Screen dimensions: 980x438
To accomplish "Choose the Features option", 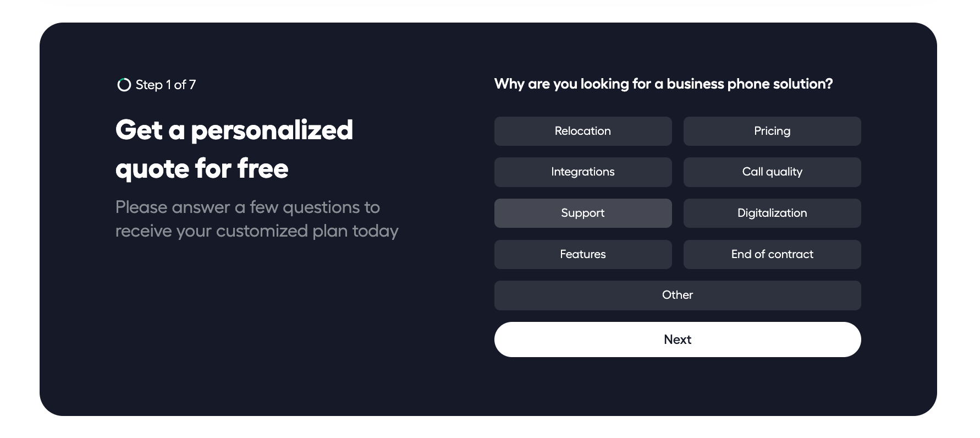I will 582,254.
